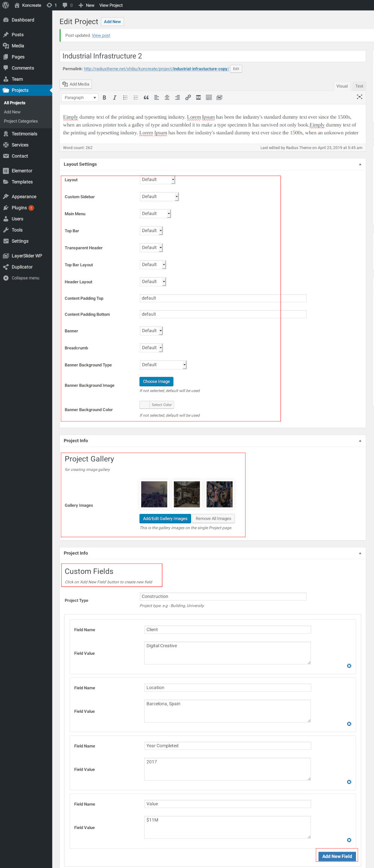Click the insert link icon

(x=188, y=97)
